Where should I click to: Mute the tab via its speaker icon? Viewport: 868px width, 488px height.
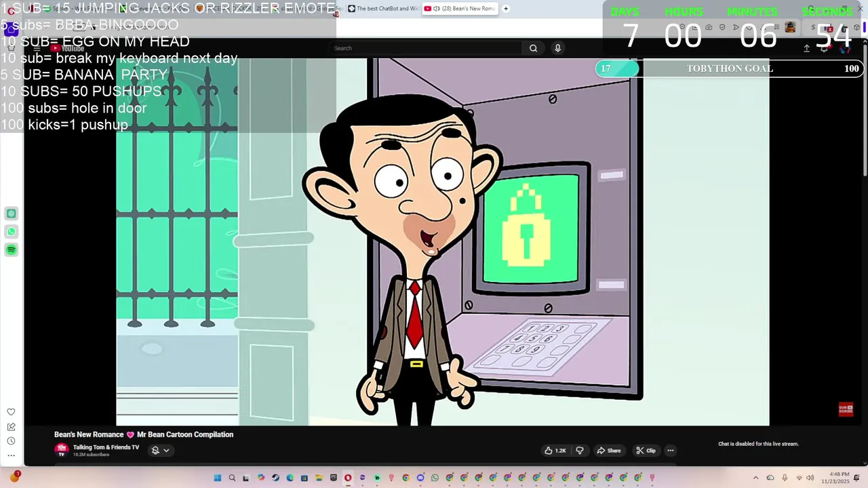click(x=437, y=9)
